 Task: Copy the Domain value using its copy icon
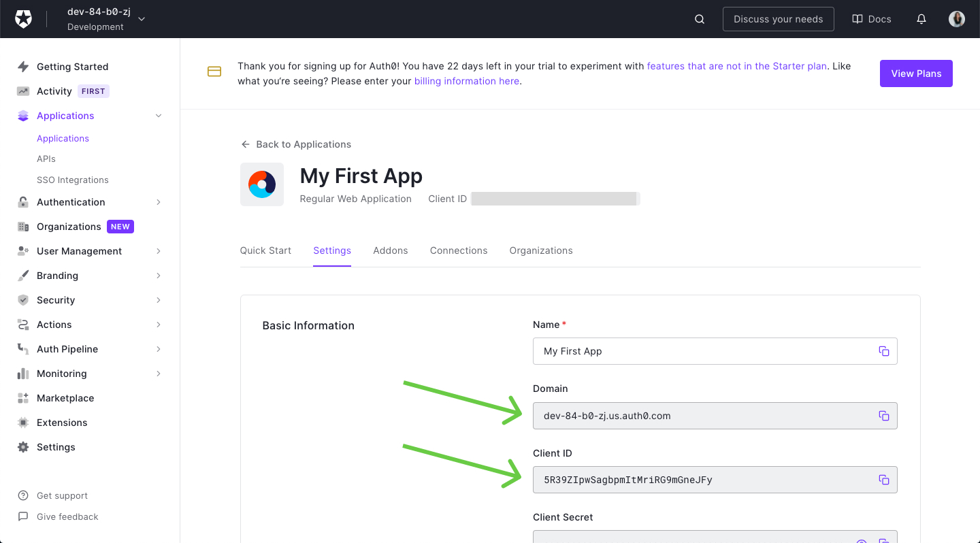pyautogui.click(x=884, y=415)
